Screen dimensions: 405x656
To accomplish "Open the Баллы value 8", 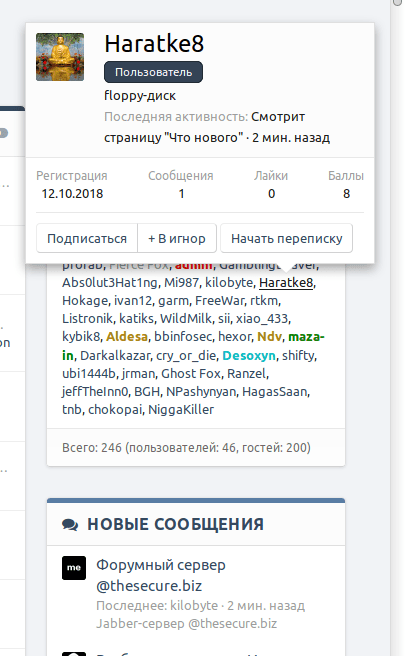I will (x=346, y=194).
